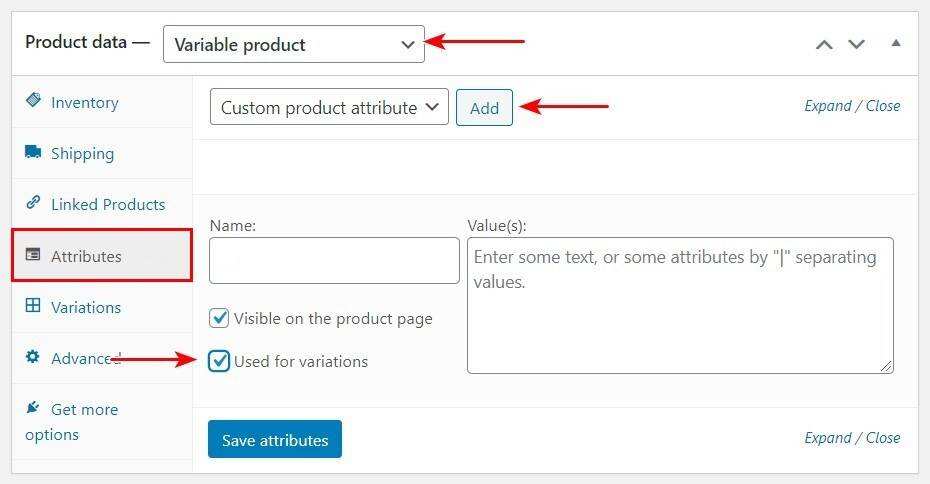Click the top Expand link
This screenshot has width=930, height=484.
(827, 106)
